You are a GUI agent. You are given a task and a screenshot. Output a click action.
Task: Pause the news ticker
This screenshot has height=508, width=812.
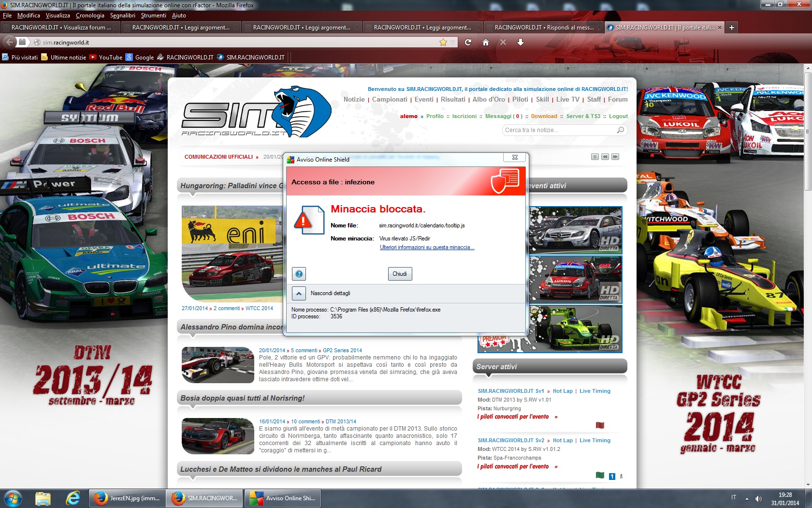595,157
